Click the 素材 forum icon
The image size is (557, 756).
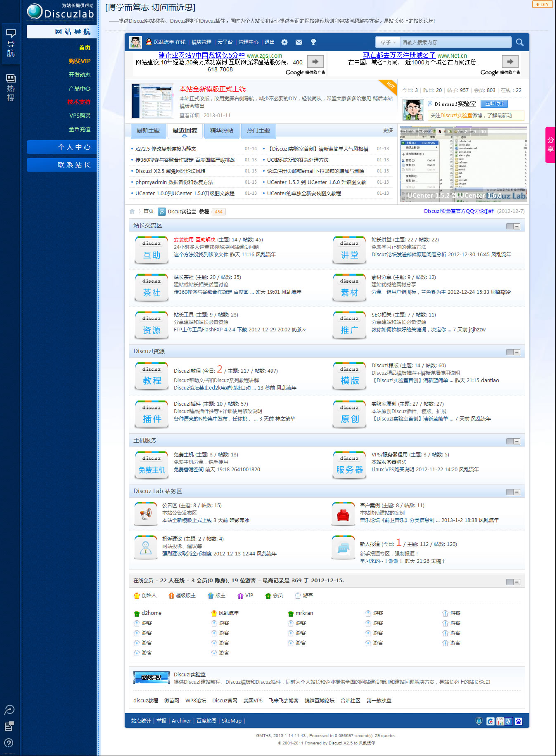click(349, 288)
